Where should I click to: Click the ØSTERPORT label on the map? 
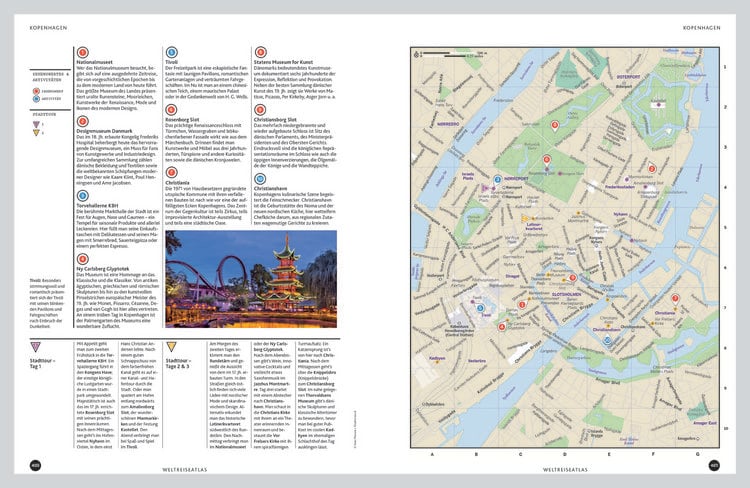point(629,77)
